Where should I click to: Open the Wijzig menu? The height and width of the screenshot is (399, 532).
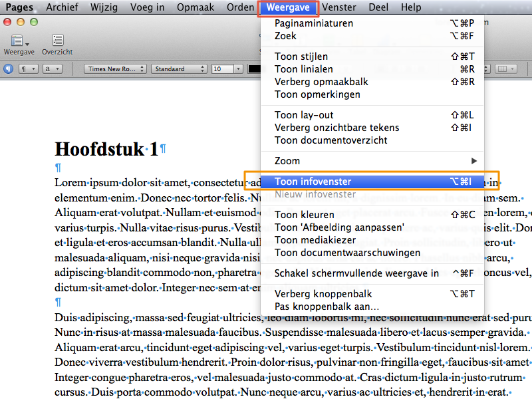coord(104,7)
